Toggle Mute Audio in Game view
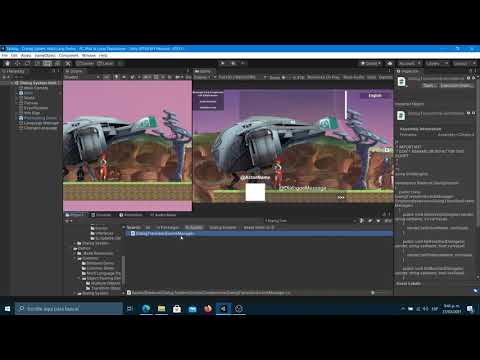The height and width of the screenshot is (360, 480). click(353, 77)
